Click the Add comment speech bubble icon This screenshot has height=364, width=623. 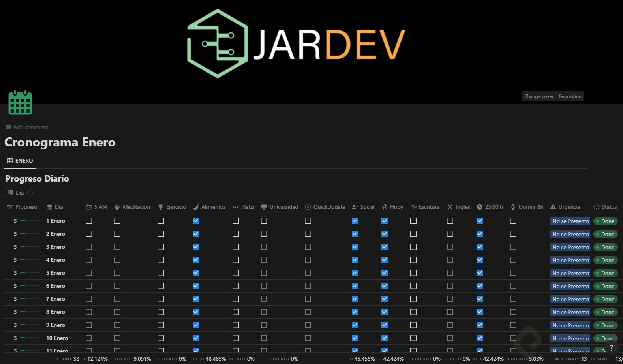pyautogui.click(x=8, y=127)
